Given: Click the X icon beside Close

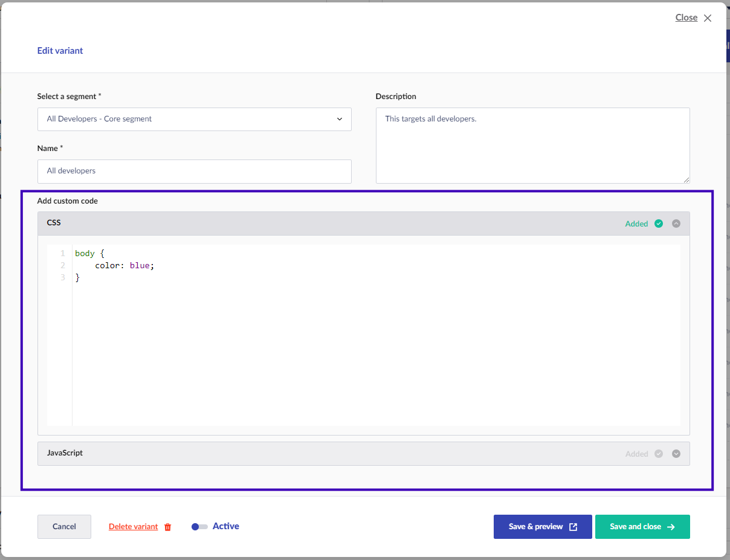Looking at the screenshot, I should (708, 18).
